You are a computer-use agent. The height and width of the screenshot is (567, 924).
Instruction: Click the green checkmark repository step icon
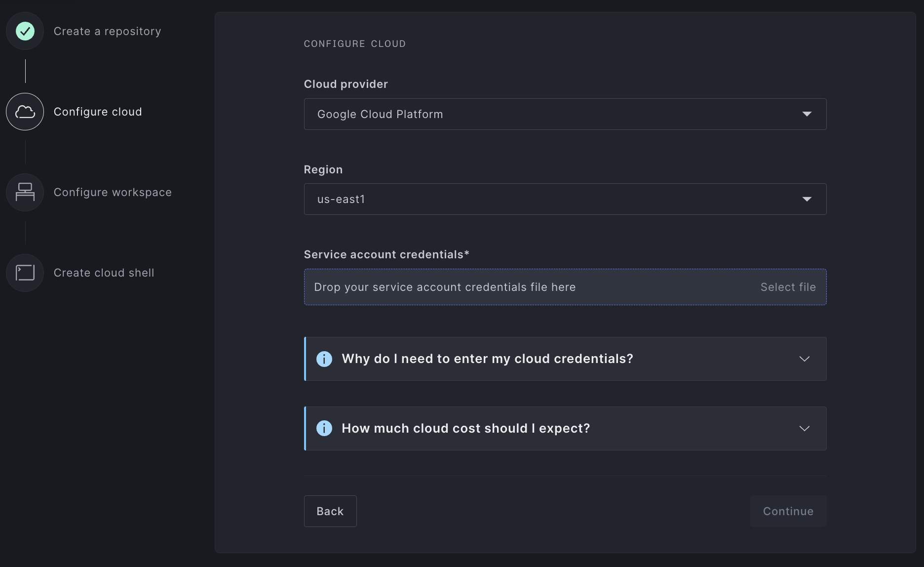click(x=25, y=31)
